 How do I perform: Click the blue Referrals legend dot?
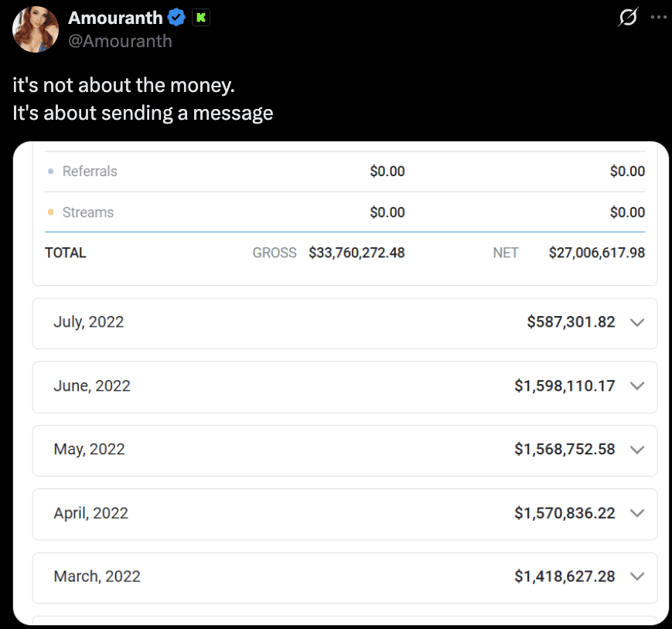pos(50,172)
